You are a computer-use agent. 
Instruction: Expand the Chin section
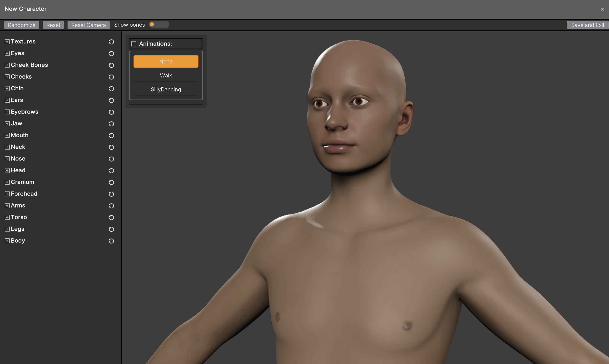(7, 89)
